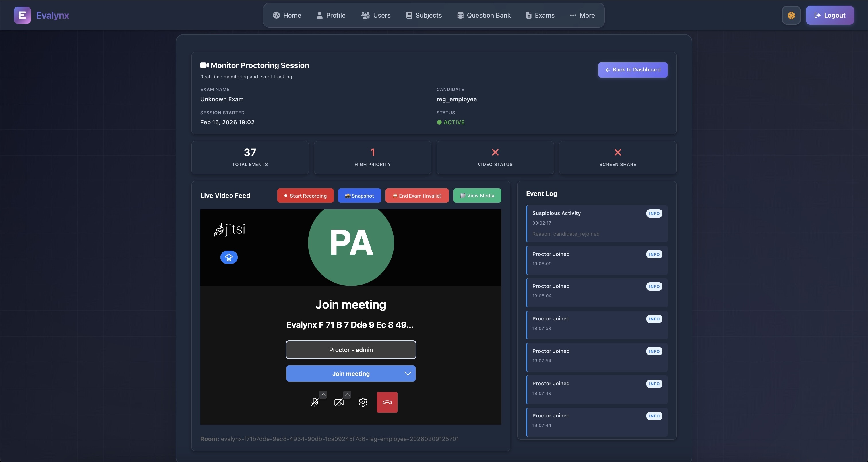Click the Jitsi logo

point(229,229)
